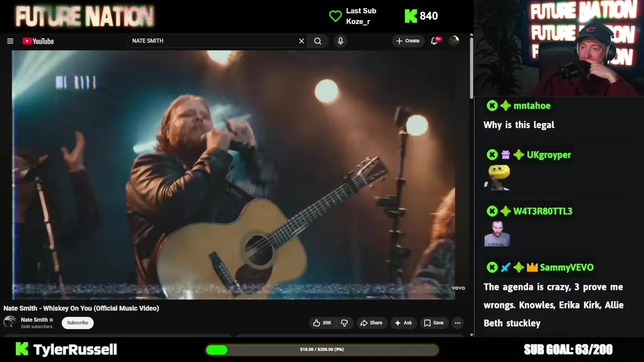This screenshot has width=644, height=362.
Task: Share the Whiskey On You video
Action: pos(371,323)
